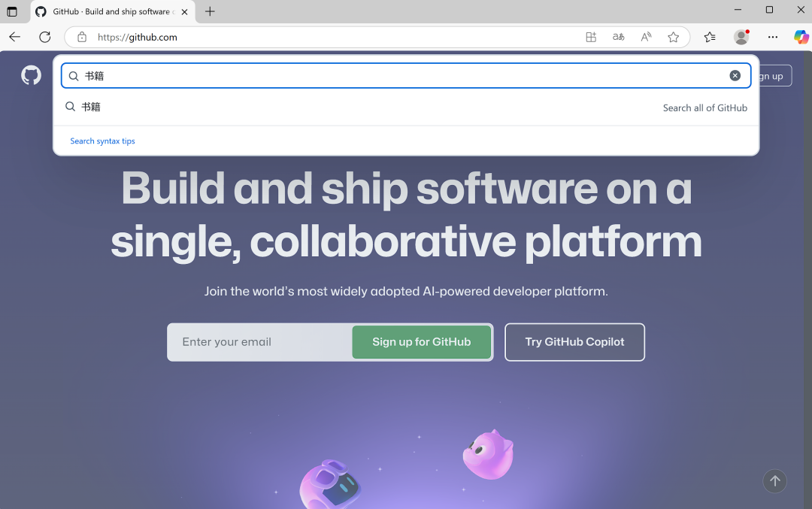
Task: Click the back navigation arrow
Action: pos(15,37)
